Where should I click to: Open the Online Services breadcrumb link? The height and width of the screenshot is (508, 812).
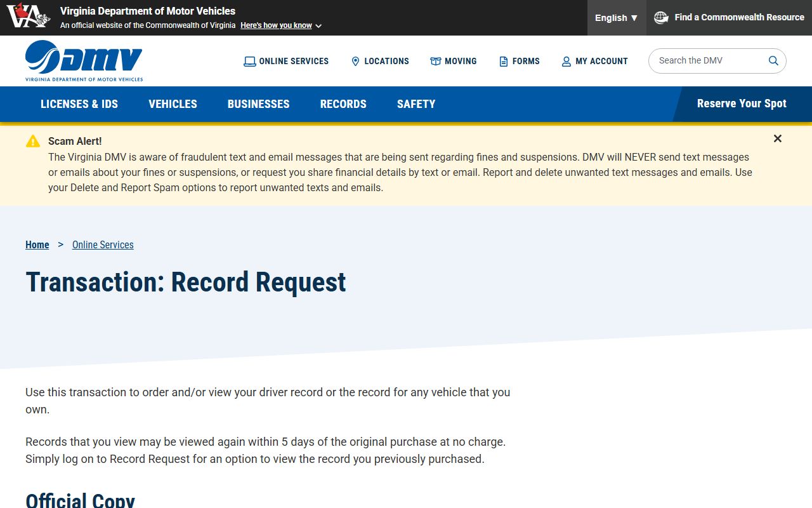(x=103, y=244)
